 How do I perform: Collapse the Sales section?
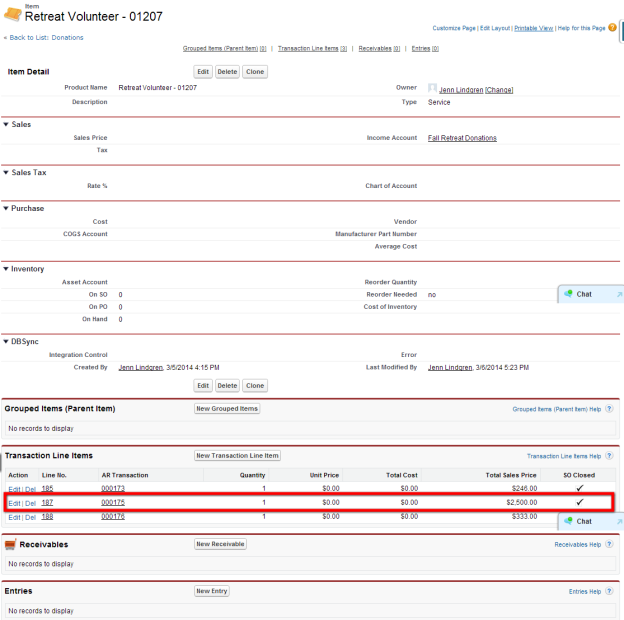tap(5, 125)
